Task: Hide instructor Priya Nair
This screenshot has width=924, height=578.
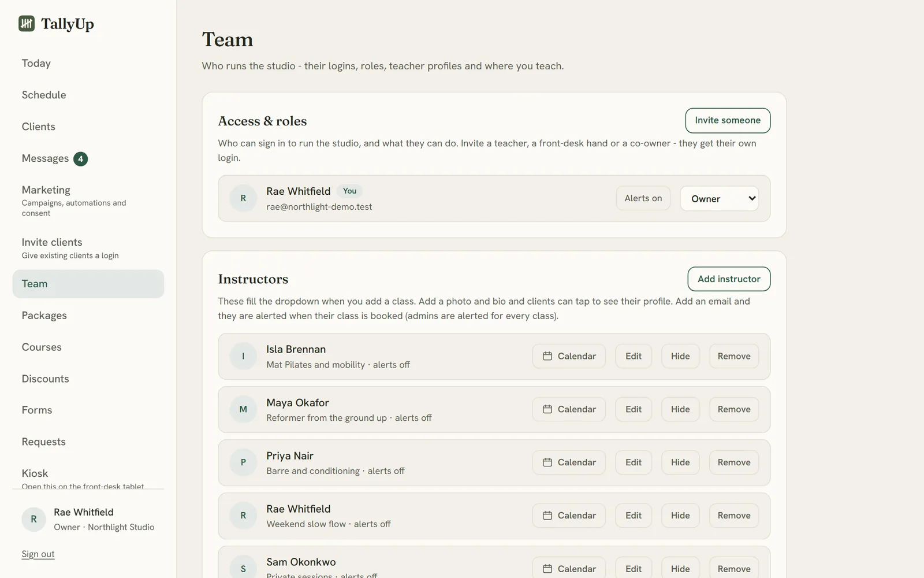Action: click(x=680, y=462)
